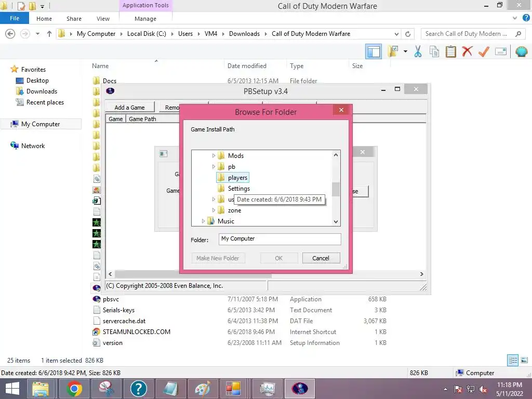Open folder options toolbar icon

click(393, 51)
